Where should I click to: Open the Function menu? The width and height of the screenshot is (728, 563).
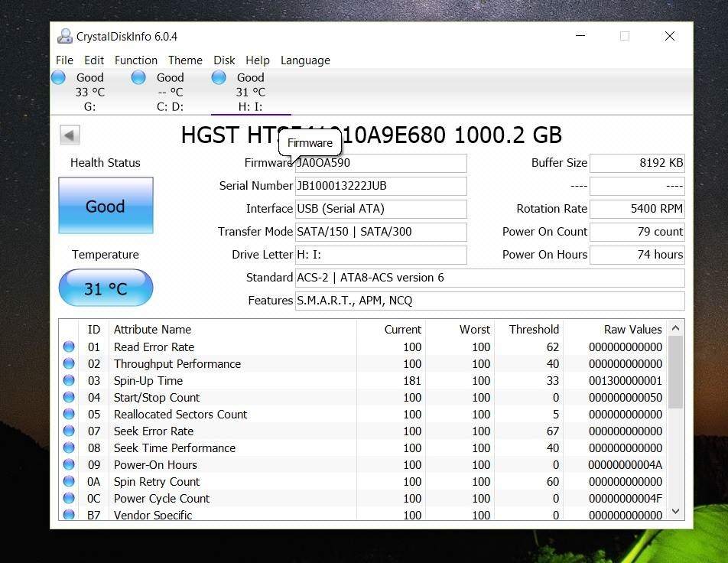[136, 60]
